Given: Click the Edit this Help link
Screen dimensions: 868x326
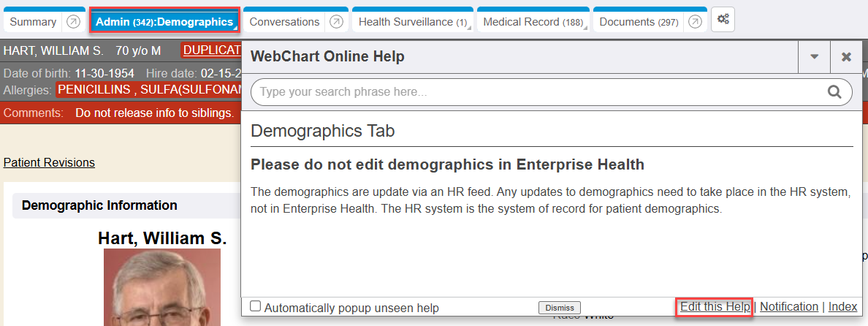Looking at the screenshot, I should click(715, 307).
